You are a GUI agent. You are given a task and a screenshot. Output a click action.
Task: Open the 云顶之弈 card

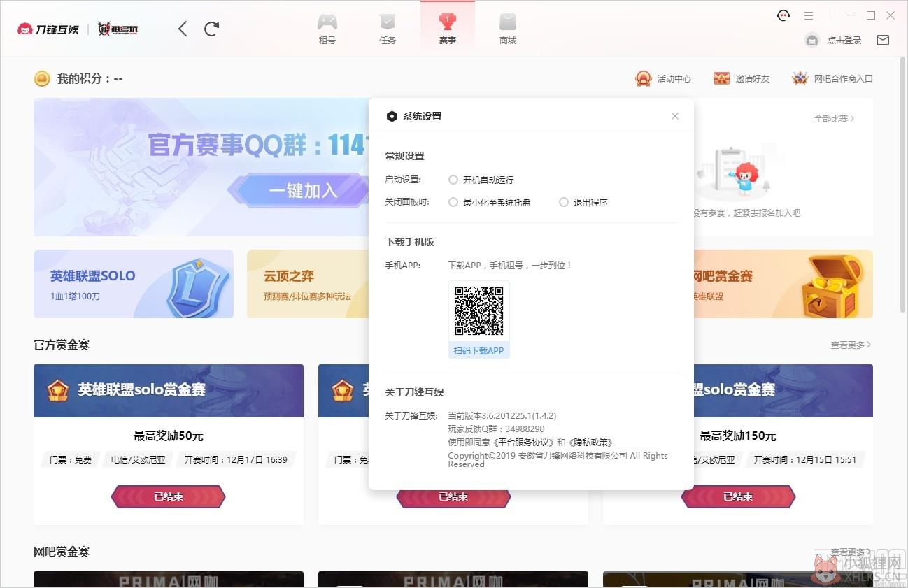pyautogui.click(x=308, y=284)
